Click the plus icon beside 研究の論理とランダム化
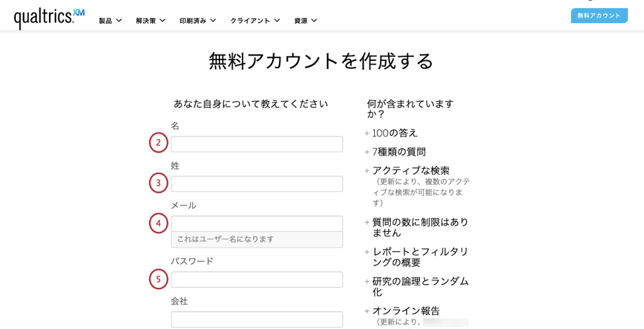 (367, 282)
